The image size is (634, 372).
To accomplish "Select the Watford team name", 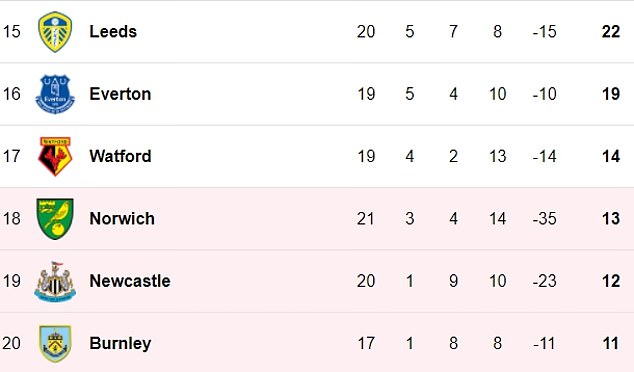I will tap(120, 156).
